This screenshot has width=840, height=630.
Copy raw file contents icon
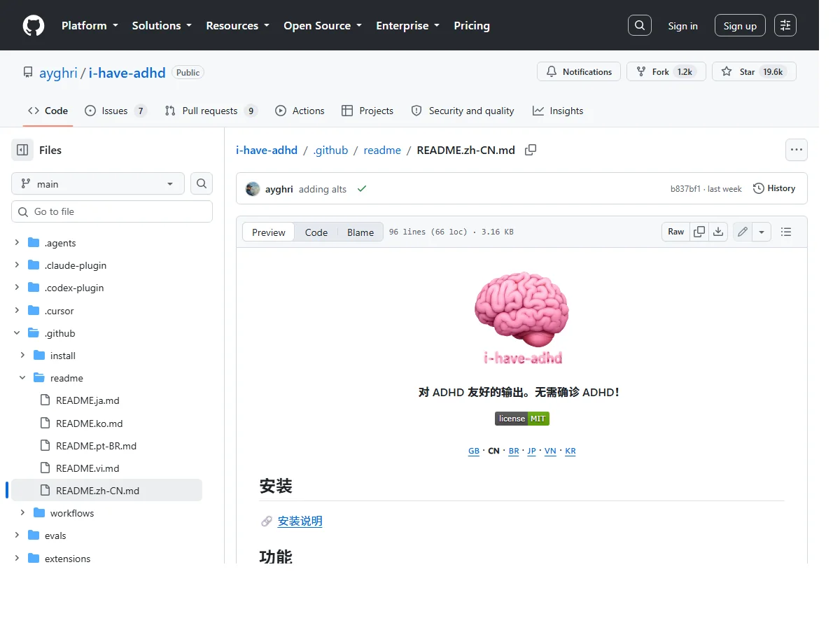(x=699, y=232)
